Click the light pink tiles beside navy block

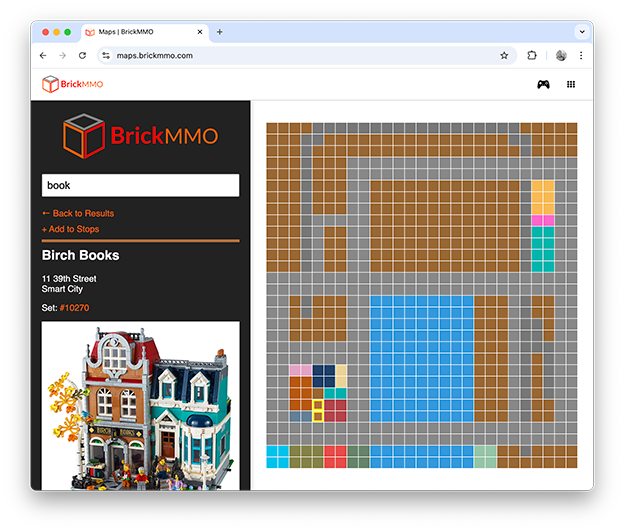300,370
